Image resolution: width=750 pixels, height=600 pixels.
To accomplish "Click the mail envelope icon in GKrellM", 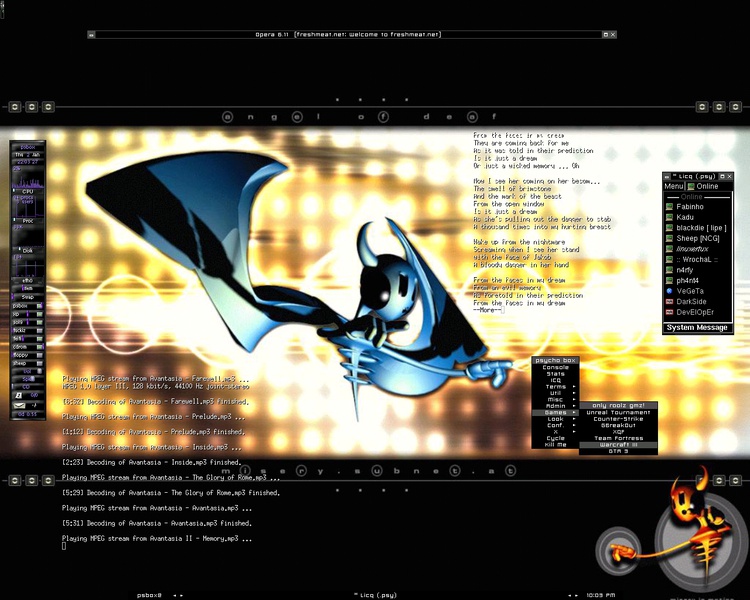I will point(19,405).
